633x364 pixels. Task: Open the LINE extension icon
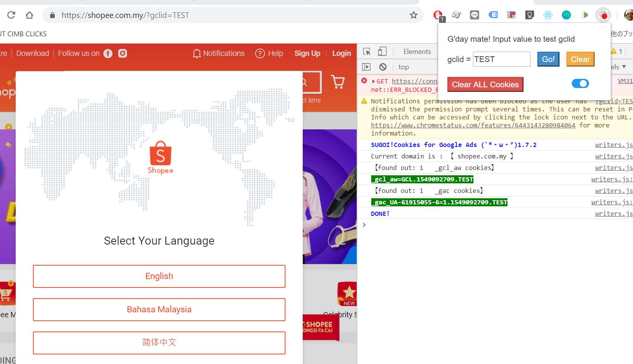tap(475, 15)
